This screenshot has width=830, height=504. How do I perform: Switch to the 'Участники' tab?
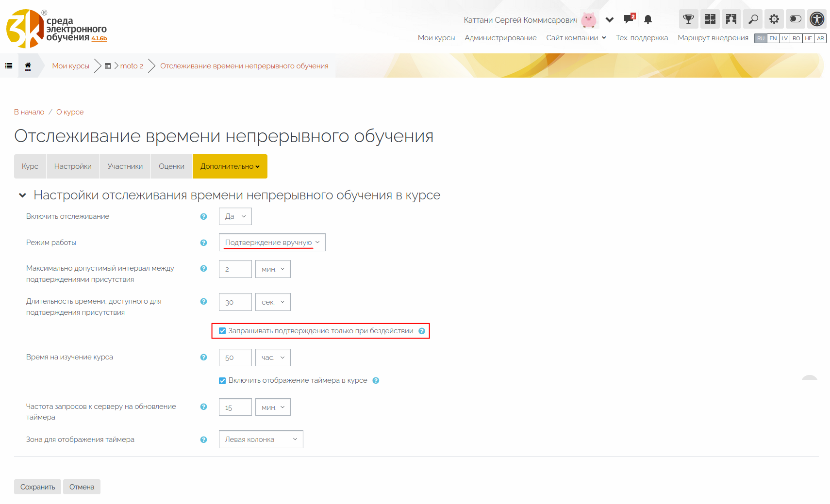tap(125, 166)
